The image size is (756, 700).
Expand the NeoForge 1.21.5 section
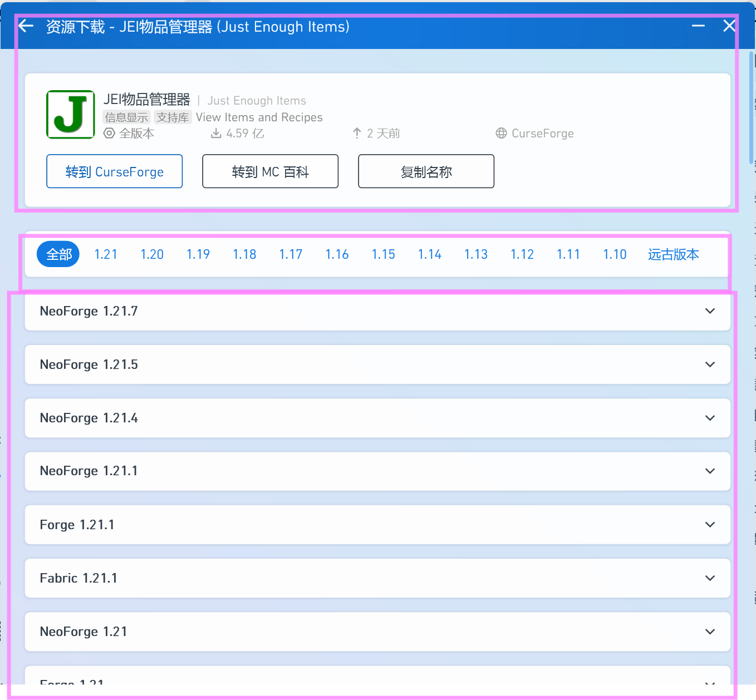pyautogui.click(x=377, y=364)
